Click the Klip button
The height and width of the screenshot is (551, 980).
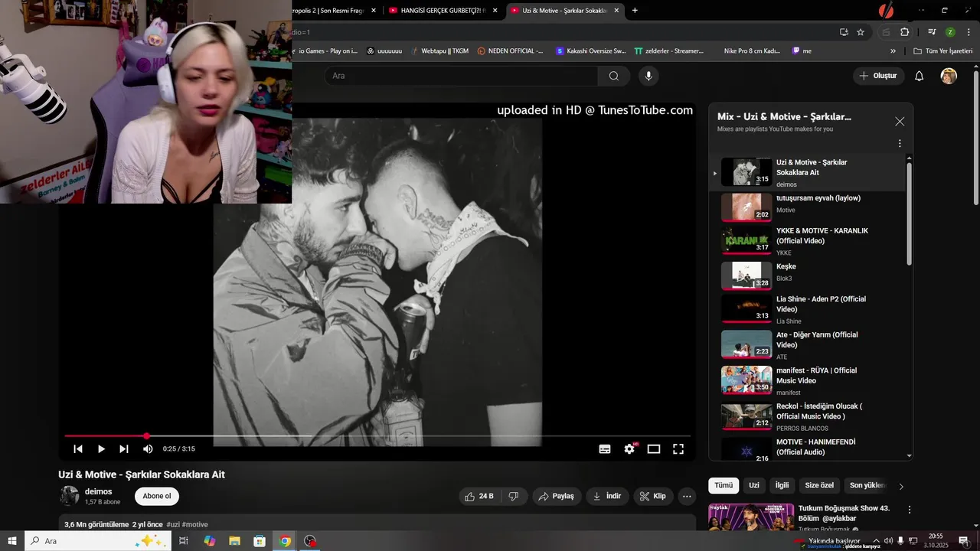click(x=653, y=496)
